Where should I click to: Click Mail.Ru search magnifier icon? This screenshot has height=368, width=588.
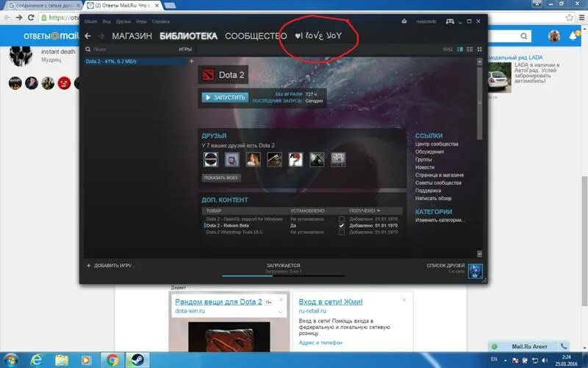[x=524, y=36]
